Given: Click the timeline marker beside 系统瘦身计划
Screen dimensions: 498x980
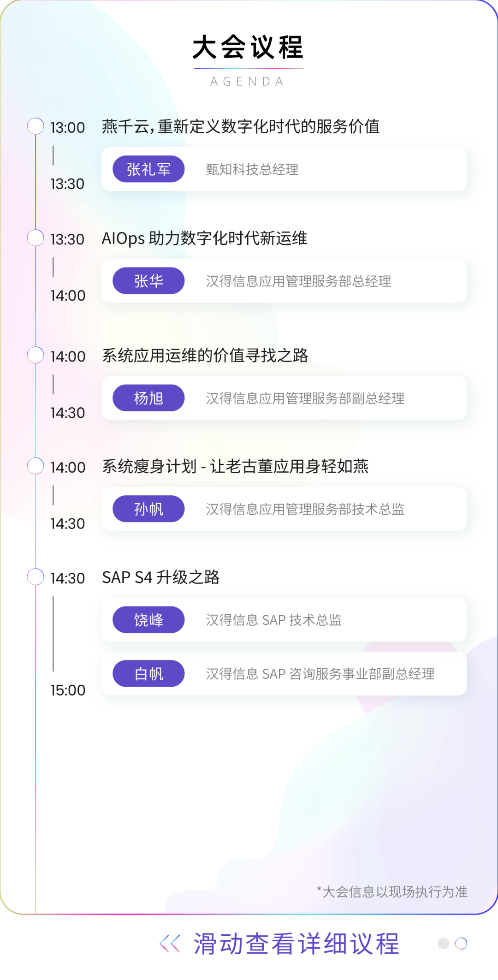Looking at the screenshot, I should coord(36,466).
